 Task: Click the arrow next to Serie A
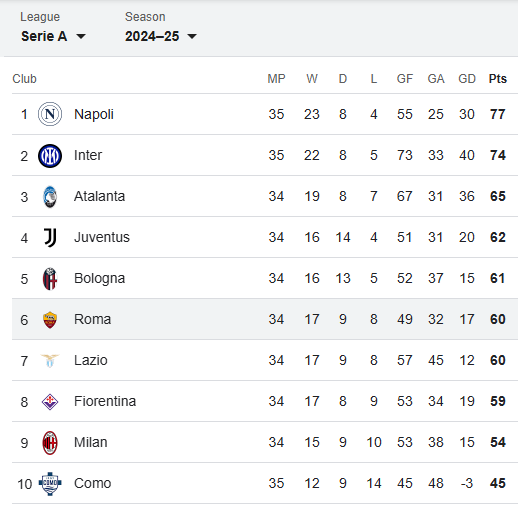81,36
